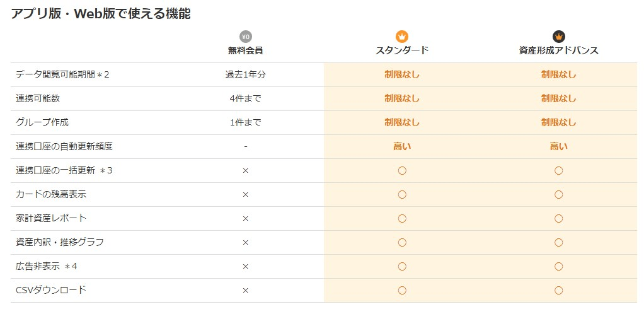Click the 4件まで free member cell
Viewport: 644px width, 309px height.
245,98
